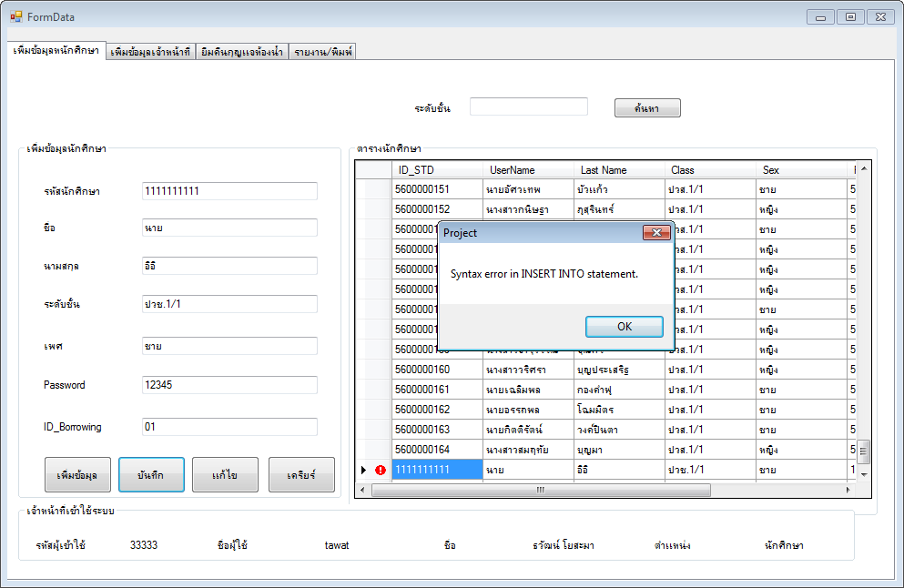Screen dimensions: 904x588
Task: Focus the empty ระดับชั้น search box beside ค้นหา
Action: 529,106
